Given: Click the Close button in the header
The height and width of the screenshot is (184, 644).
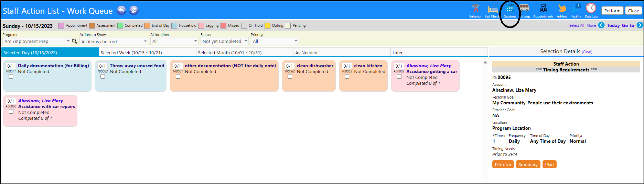Looking at the screenshot, I should 633,11.
